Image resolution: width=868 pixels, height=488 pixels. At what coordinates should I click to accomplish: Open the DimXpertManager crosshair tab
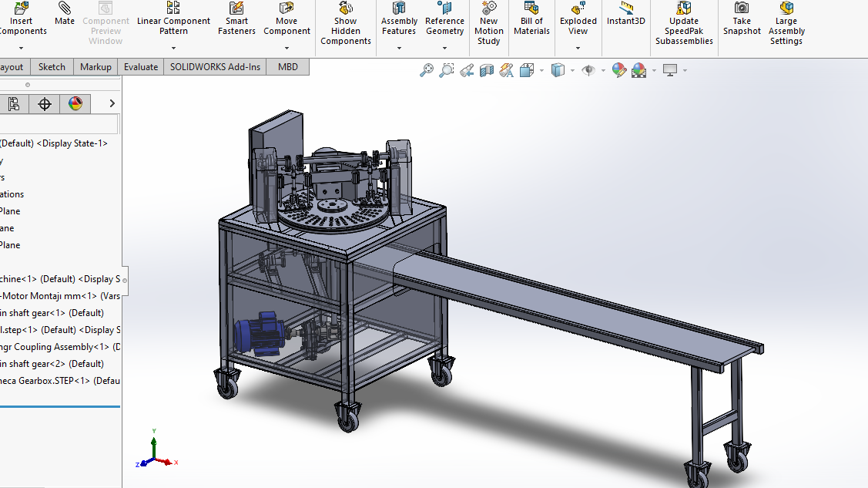coord(45,103)
